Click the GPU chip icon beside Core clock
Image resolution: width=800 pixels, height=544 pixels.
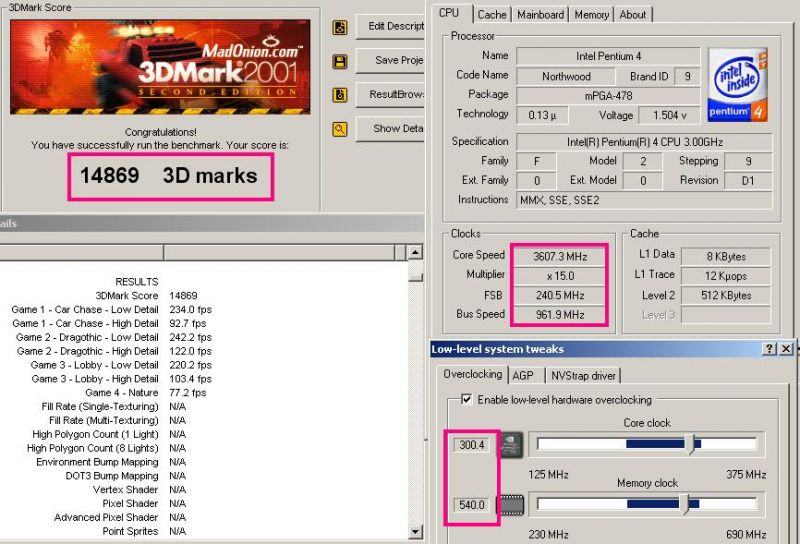click(x=511, y=444)
